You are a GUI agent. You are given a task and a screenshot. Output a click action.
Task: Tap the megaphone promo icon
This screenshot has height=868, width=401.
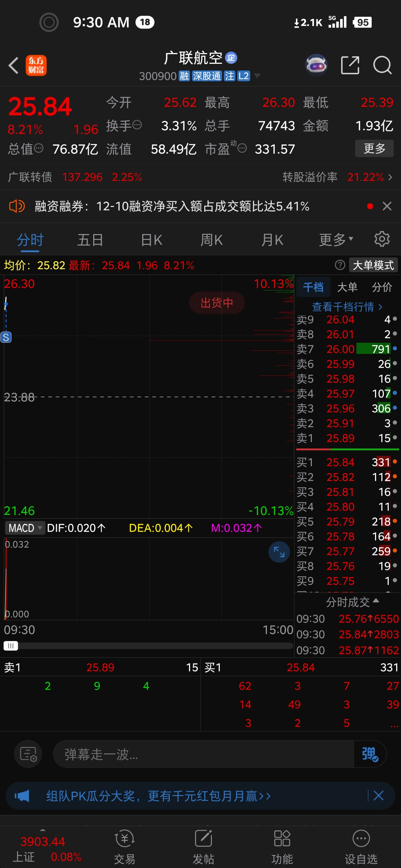point(22,796)
